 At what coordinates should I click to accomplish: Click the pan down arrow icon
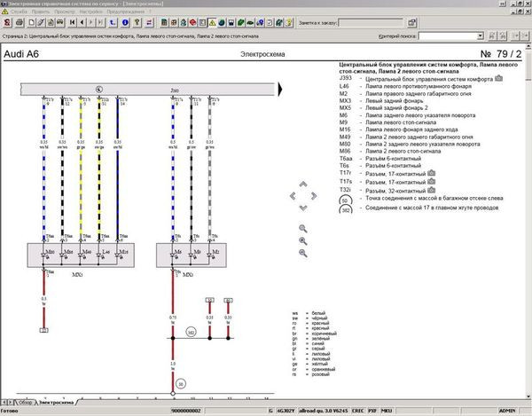[x=302, y=207]
